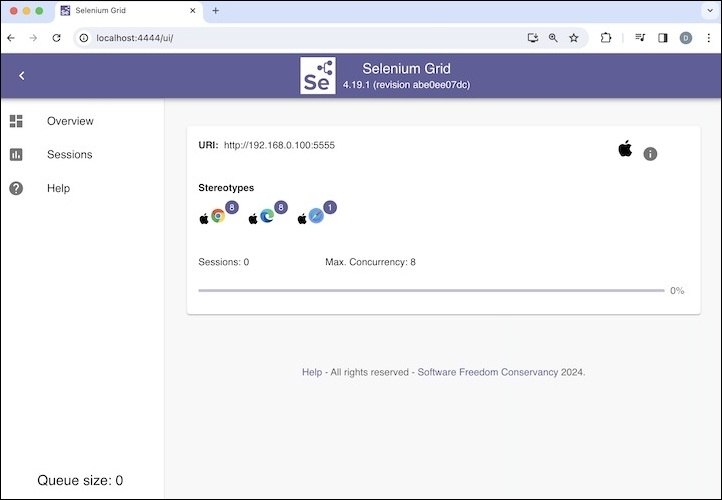Click the Queue size: 0 label
This screenshot has height=500, width=722.
[80, 480]
